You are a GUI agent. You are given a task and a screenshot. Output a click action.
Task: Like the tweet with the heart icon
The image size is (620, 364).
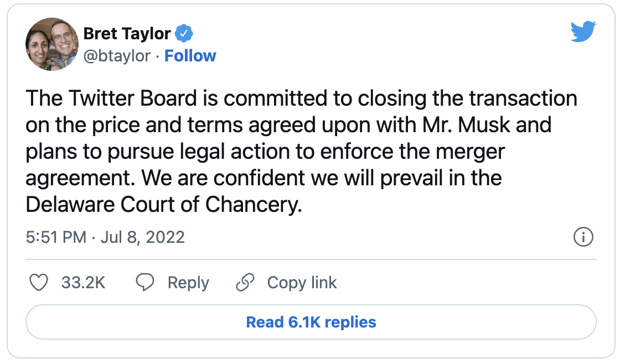click(39, 283)
